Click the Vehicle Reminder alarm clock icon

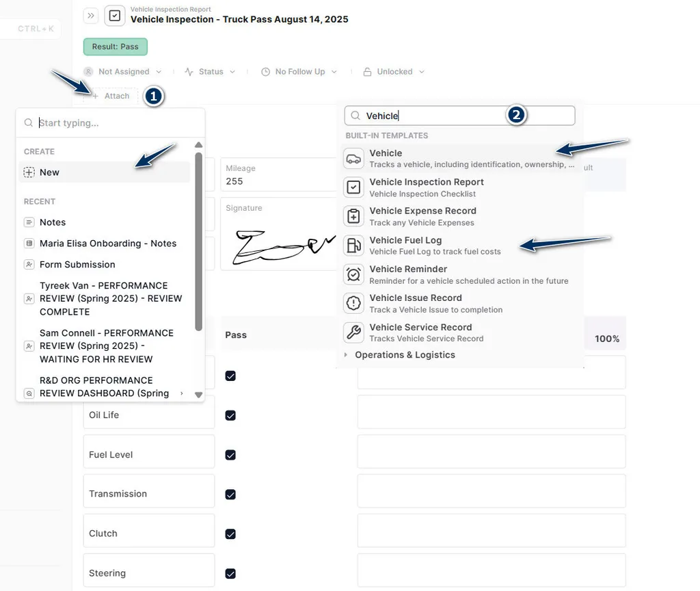coord(353,274)
